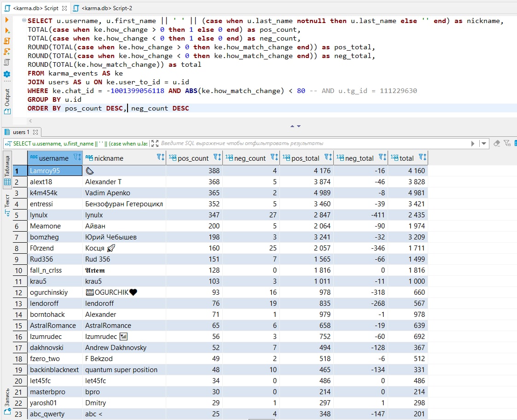Image resolution: width=517 pixels, height=420 pixels.
Task: Open the sort/filter menu on the pos_count column
Action: pyautogui.click(x=216, y=158)
